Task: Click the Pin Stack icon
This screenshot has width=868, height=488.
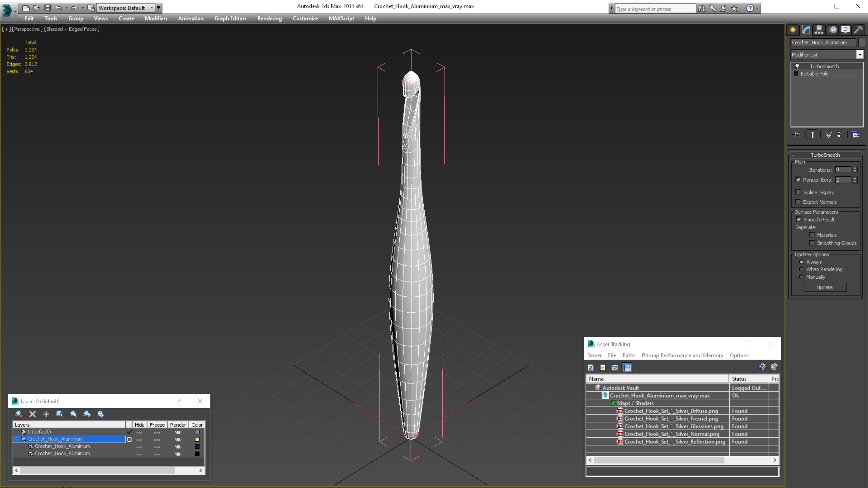Action: [797, 135]
